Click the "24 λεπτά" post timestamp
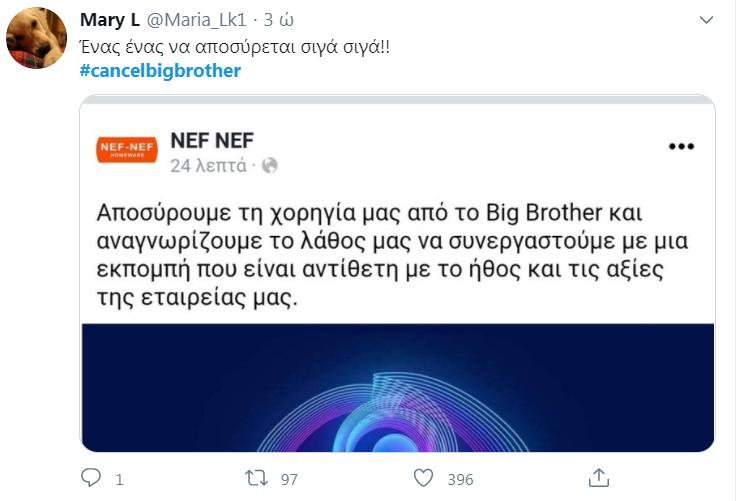 (209, 165)
